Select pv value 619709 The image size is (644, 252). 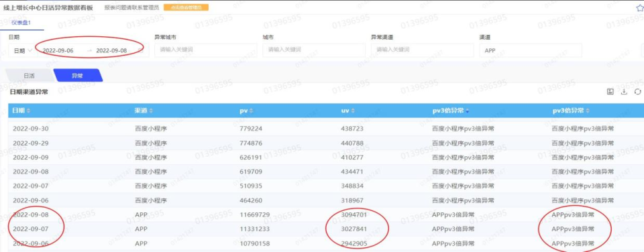coord(251,172)
